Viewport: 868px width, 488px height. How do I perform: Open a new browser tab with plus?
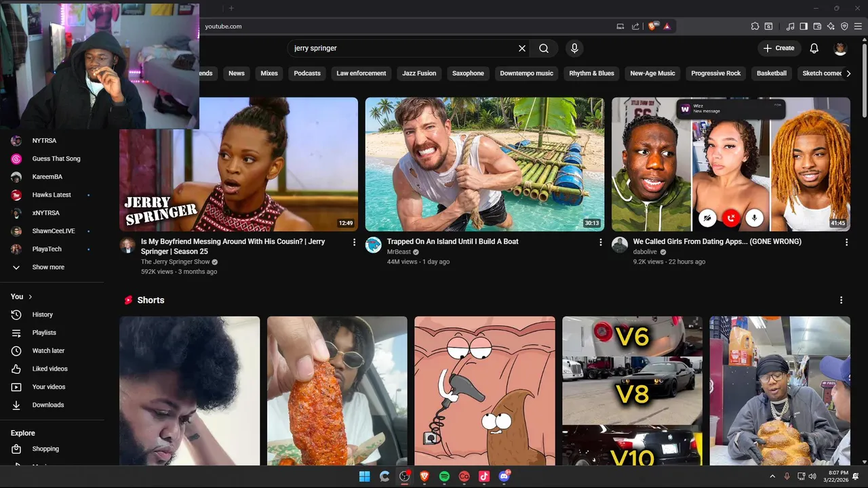pyautogui.click(x=231, y=8)
